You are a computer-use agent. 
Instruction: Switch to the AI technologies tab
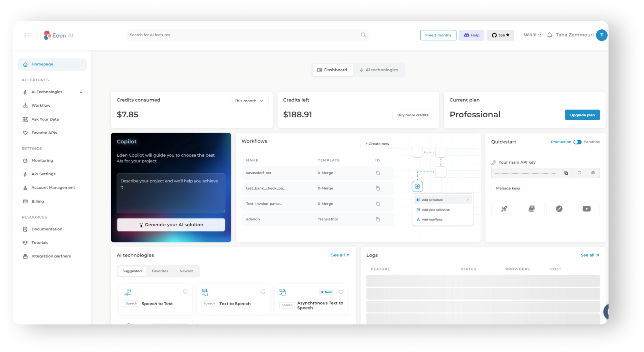pyautogui.click(x=379, y=70)
